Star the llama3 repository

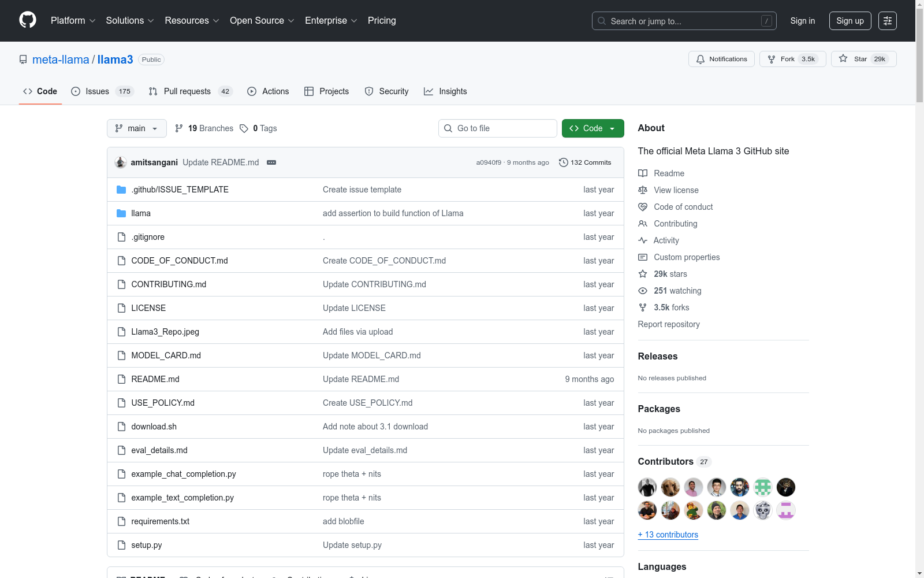pyautogui.click(x=864, y=59)
